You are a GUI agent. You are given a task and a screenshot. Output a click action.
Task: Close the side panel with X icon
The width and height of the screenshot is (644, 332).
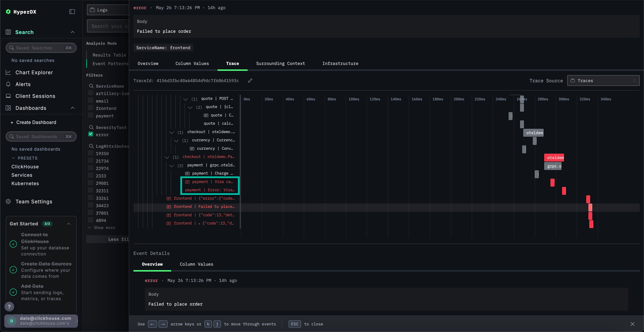click(x=632, y=324)
